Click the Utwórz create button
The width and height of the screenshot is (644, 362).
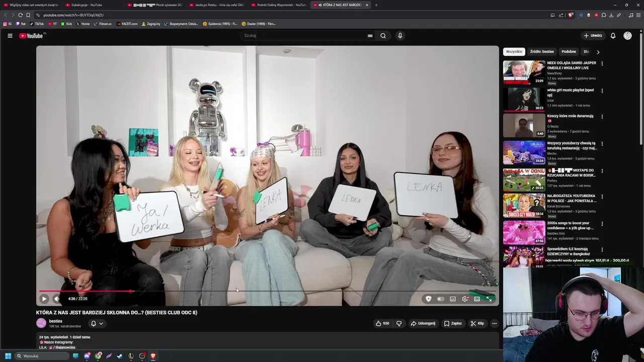593,36
